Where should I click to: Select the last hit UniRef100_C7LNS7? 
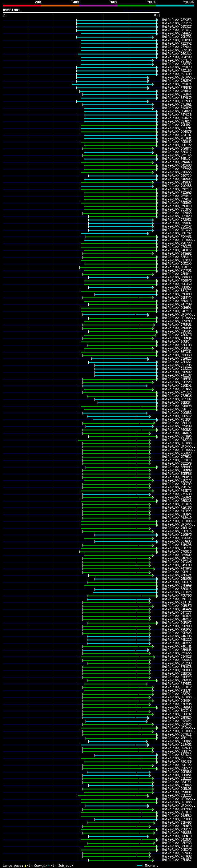click(x=177, y=860)
